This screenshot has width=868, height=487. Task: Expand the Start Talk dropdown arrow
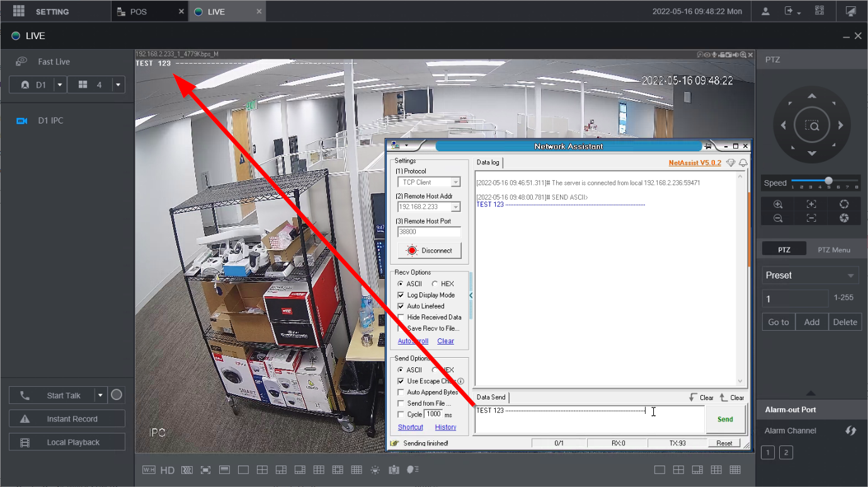pyautogui.click(x=100, y=396)
